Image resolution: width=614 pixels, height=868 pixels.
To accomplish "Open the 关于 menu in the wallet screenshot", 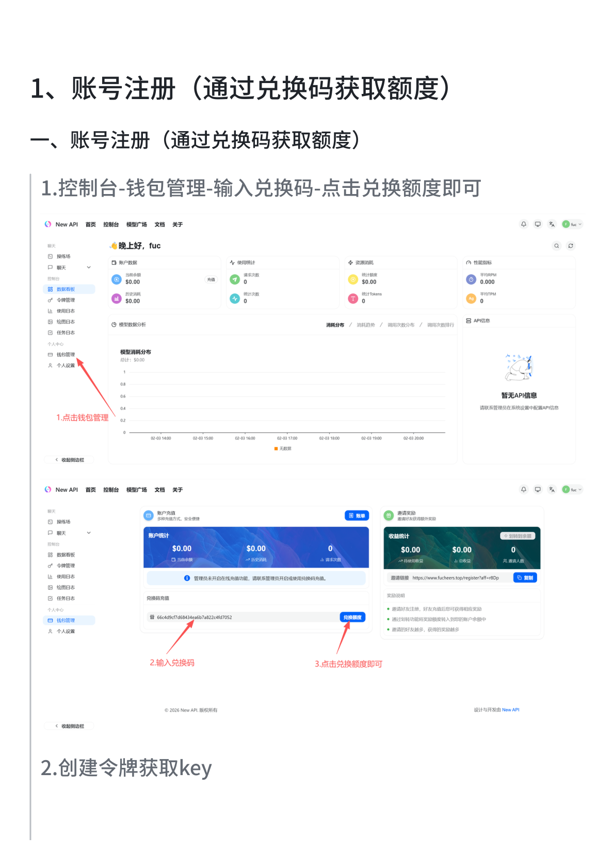I will (177, 490).
